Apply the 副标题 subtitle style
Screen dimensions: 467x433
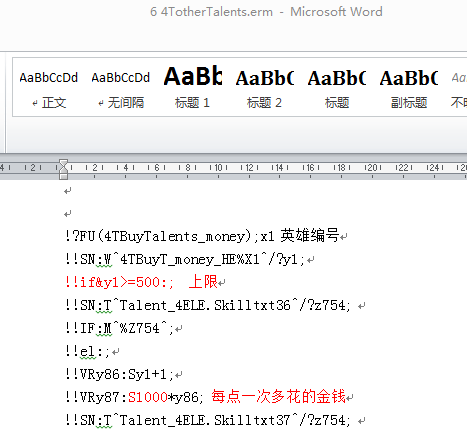click(409, 88)
